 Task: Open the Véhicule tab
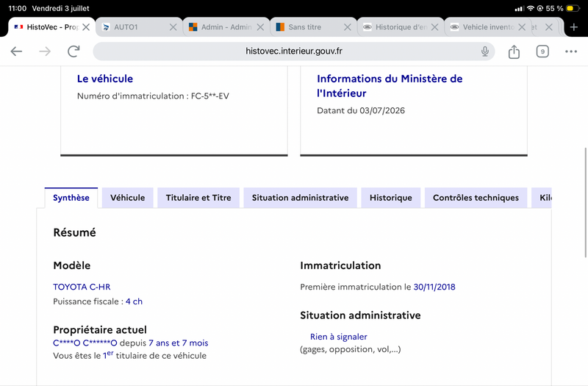127,198
